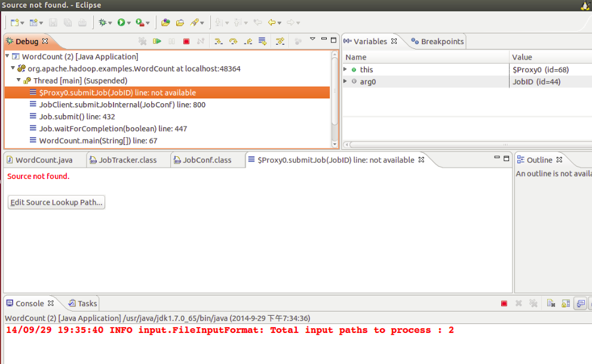The image size is (592, 364).
Task: Collapse the Thread [main] node
Action: 19,81
